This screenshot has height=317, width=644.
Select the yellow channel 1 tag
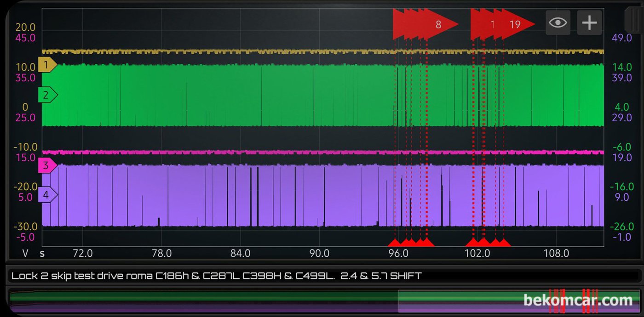[x=47, y=65]
